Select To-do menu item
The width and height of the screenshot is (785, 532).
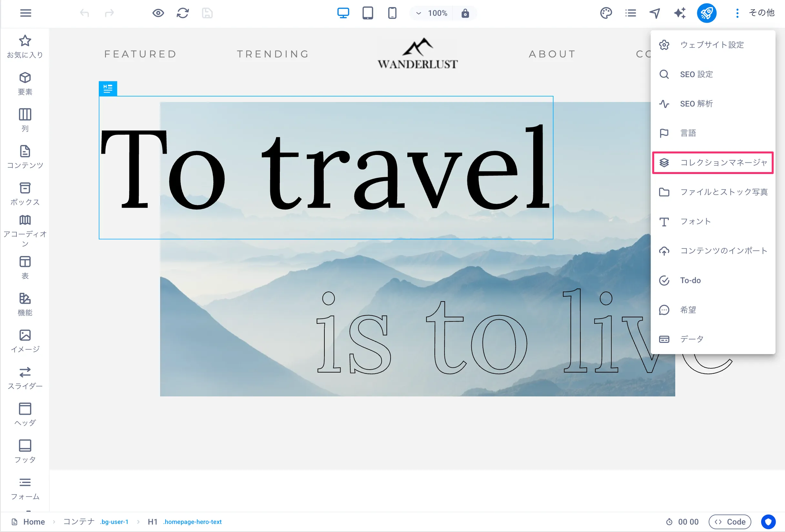coord(713,280)
